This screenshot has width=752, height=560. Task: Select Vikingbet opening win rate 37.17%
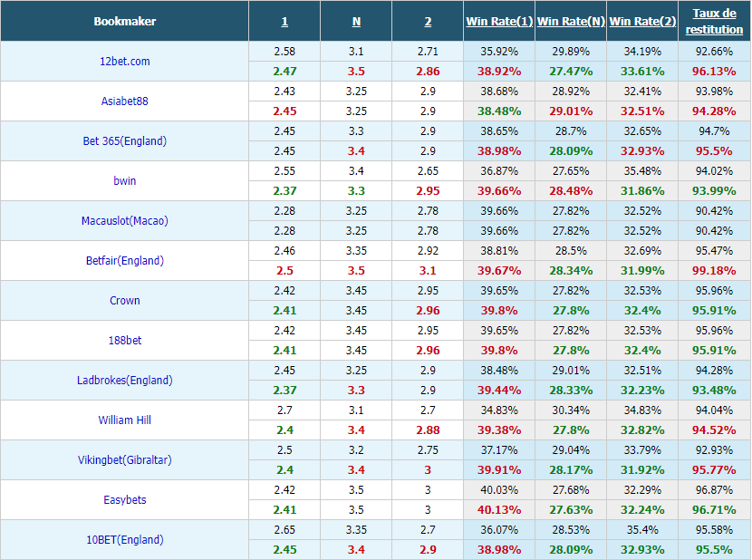[499, 450]
